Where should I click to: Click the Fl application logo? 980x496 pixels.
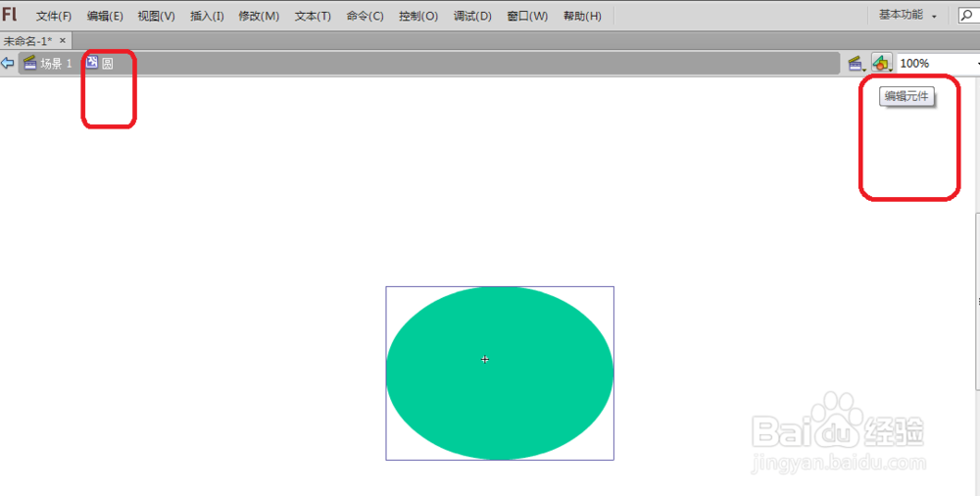coord(10,15)
